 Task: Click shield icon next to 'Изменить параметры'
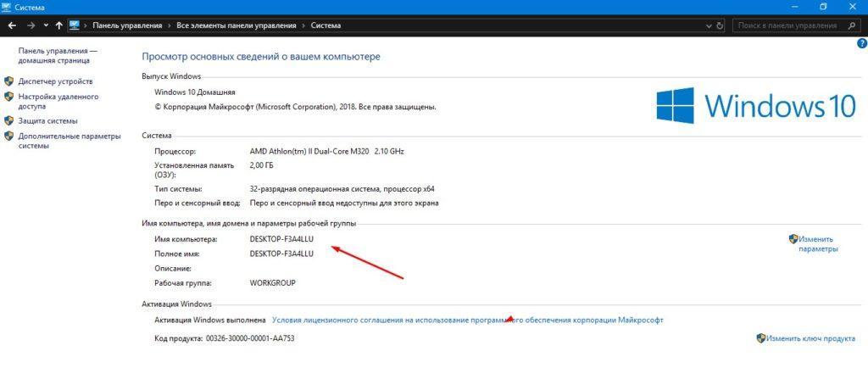point(793,239)
